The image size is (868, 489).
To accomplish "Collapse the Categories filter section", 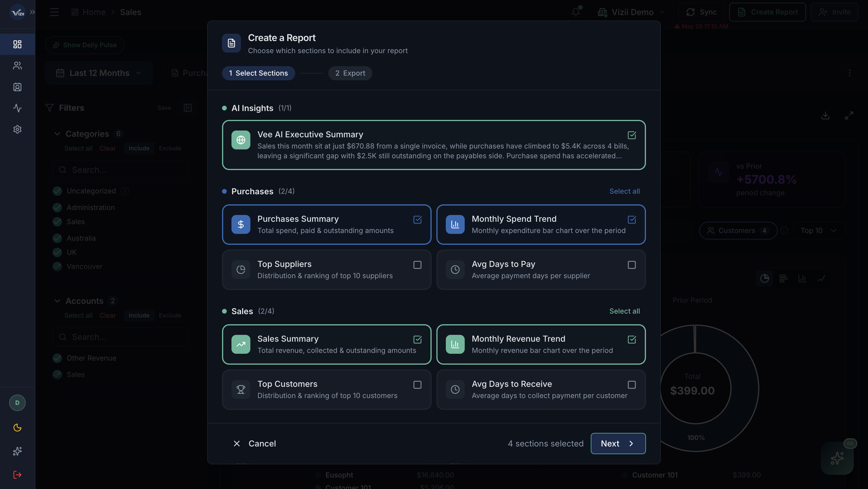I will (x=57, y=134).
